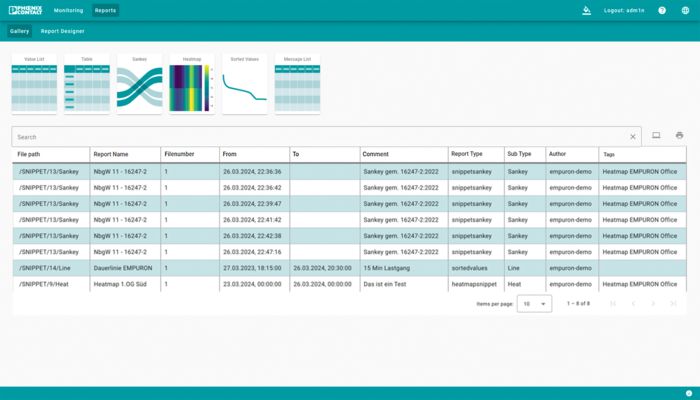The height and width of the screenshot is (400, 700).
Task: Click To date 26.03.2024, 20:30:00
Action: [322, 268]
